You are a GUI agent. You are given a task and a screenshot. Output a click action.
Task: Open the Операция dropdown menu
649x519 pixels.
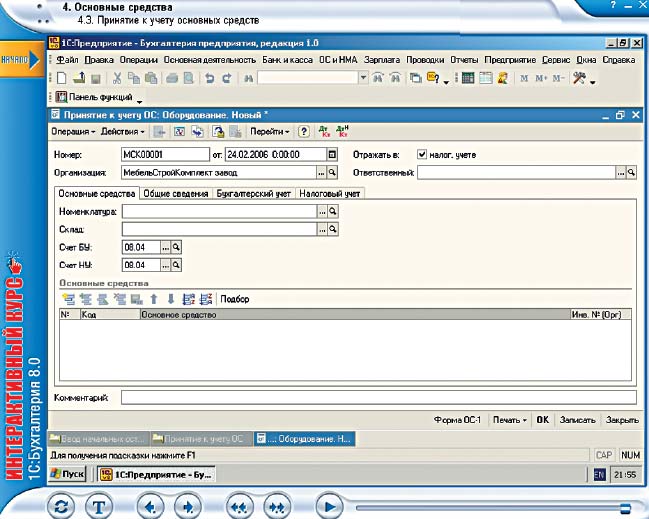[x=72, y=131]
